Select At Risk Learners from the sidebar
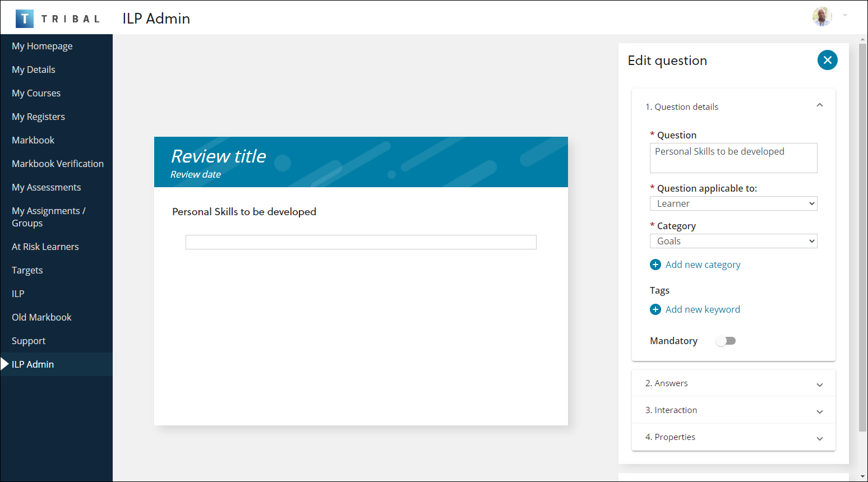Viewport: 868px width, 482px height. [45, 247]
